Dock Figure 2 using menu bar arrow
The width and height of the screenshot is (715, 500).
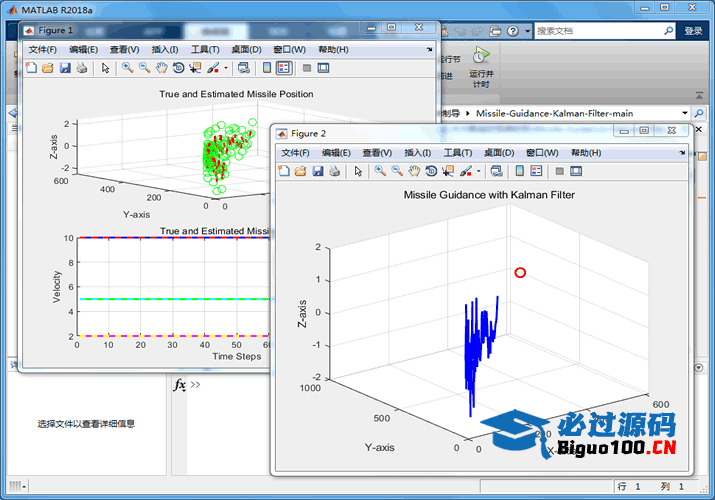682,152
